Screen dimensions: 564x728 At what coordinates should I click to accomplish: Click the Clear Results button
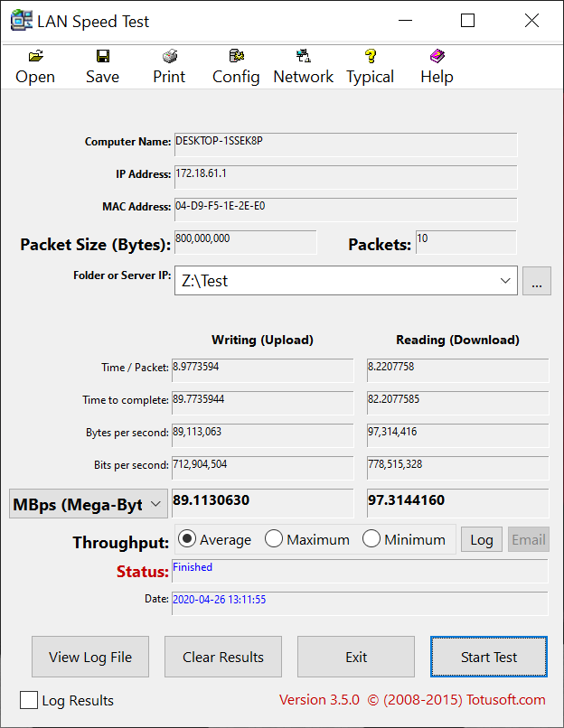(223, 657)
